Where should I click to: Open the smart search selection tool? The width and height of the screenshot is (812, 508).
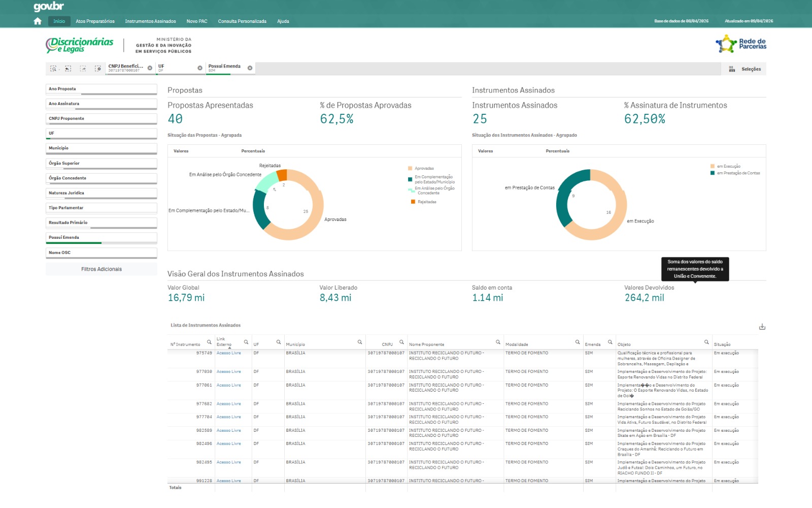pyautogui.click(x=53, y=69)
